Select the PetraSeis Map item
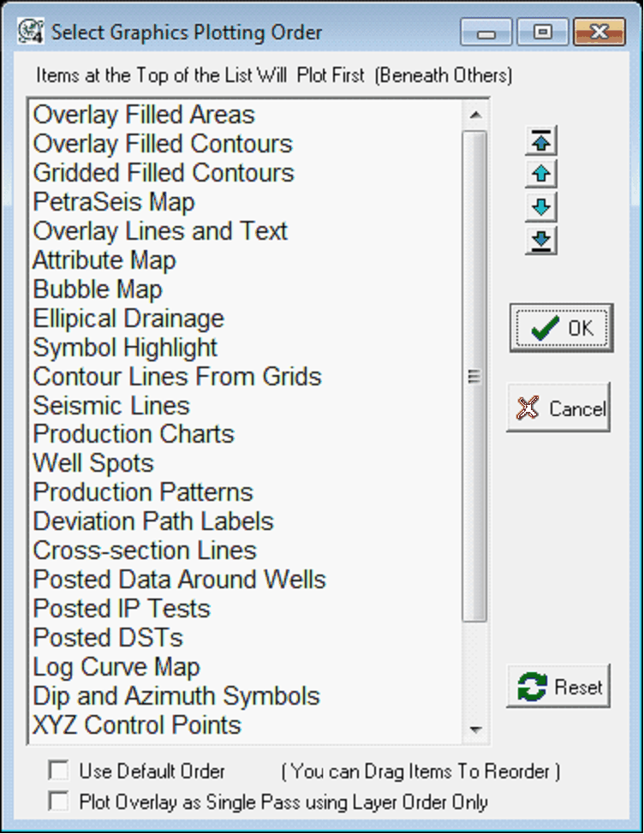The height and width of the screenshot is (834, 644). pos(114,202)
